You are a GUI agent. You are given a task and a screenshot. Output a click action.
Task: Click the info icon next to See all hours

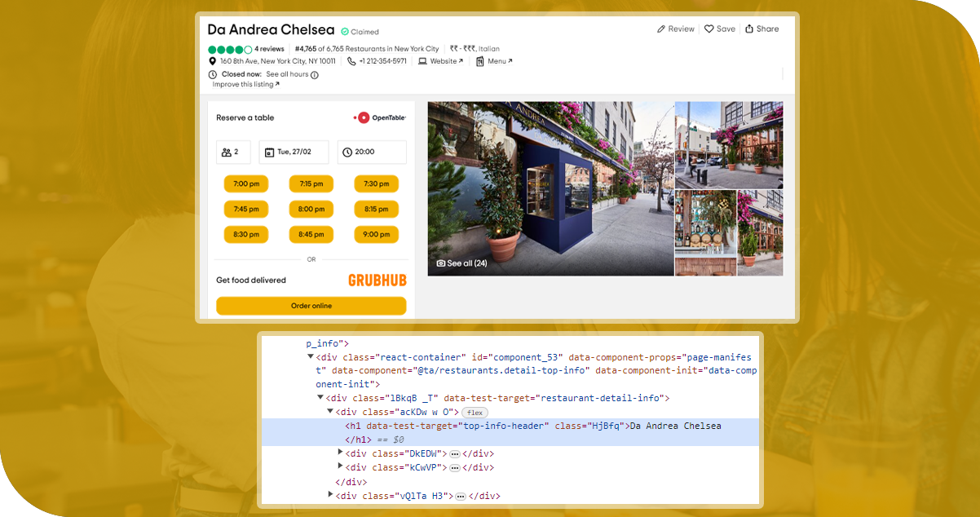point(315,75)
